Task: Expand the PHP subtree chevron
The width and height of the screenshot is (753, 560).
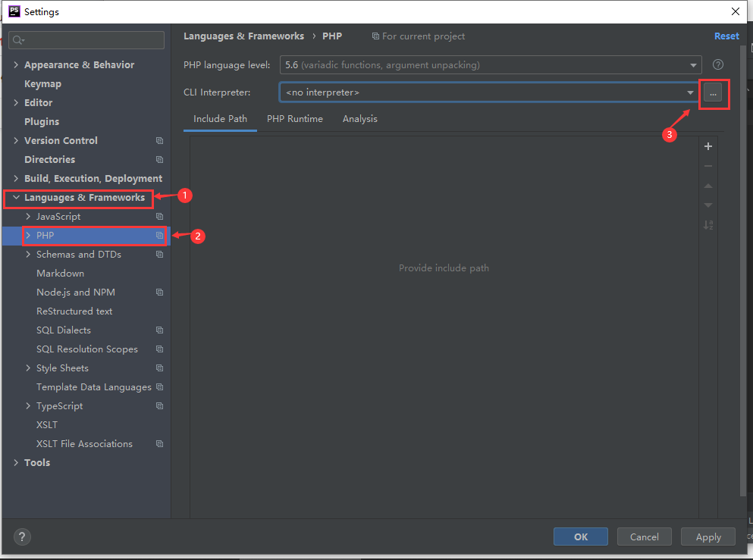Action: pos(28,236)
